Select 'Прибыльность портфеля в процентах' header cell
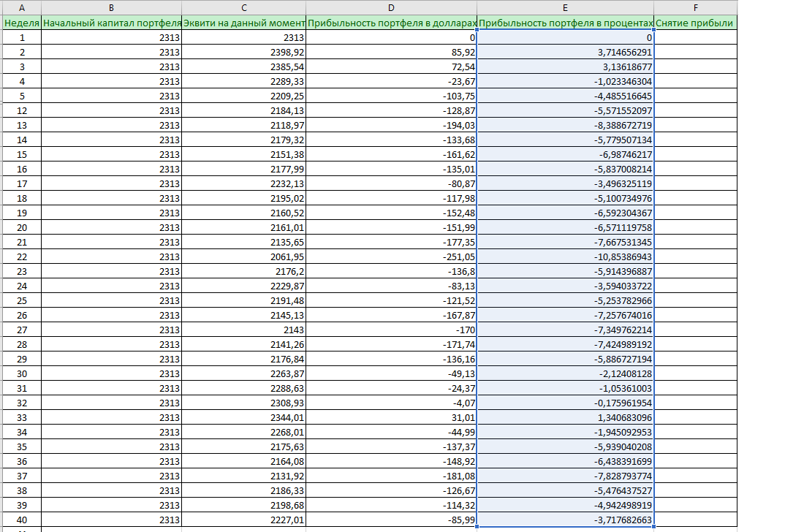The height and width of the screenshot is (532, 804). [x=565, y=23]
